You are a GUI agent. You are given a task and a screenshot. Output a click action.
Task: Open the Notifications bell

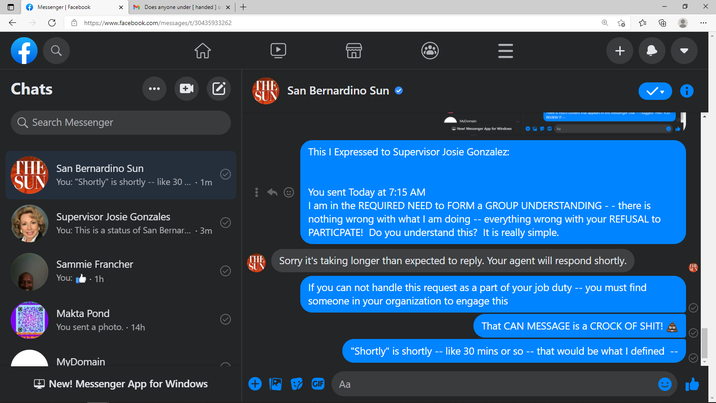click(x=652, y=51)
